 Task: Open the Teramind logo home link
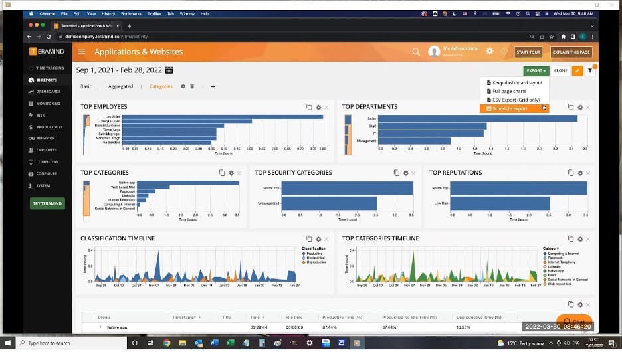(47, 52)
